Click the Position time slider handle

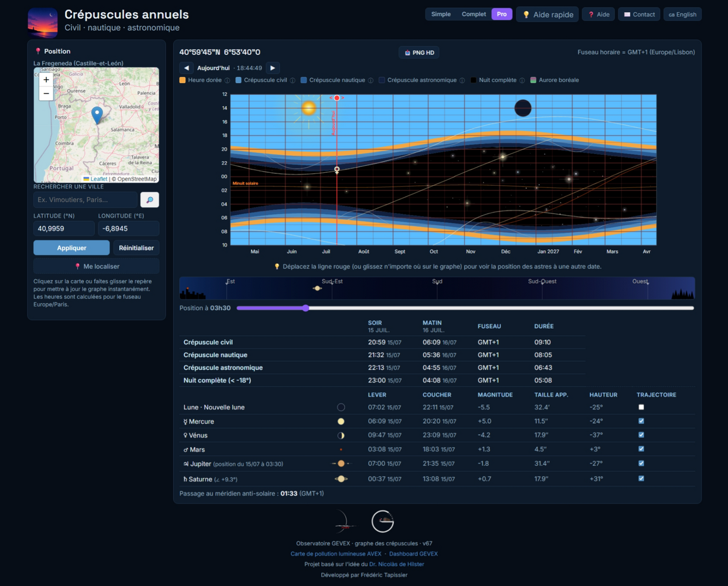[x=305, y=308]
